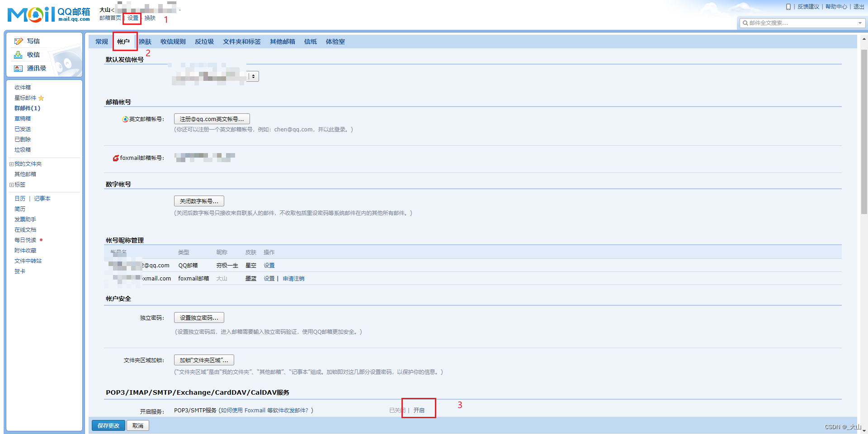Open the 草稿箱 folder
Viewport: 868px width, 434px height.
click(23, 119)
